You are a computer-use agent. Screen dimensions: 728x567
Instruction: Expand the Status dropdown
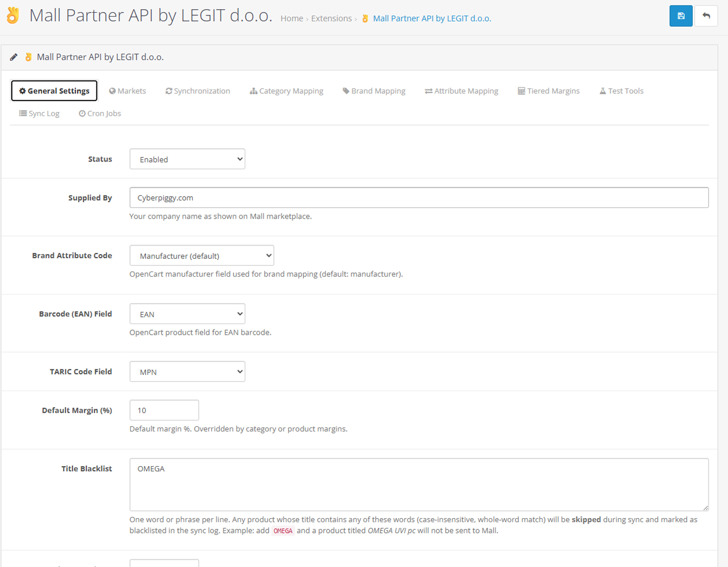click(187, 159)
